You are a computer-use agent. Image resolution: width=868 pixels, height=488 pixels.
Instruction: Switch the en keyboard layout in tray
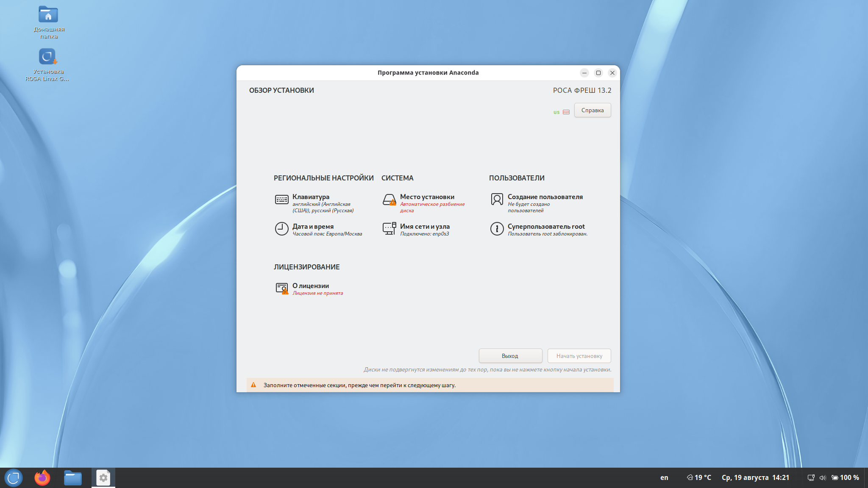664,477
